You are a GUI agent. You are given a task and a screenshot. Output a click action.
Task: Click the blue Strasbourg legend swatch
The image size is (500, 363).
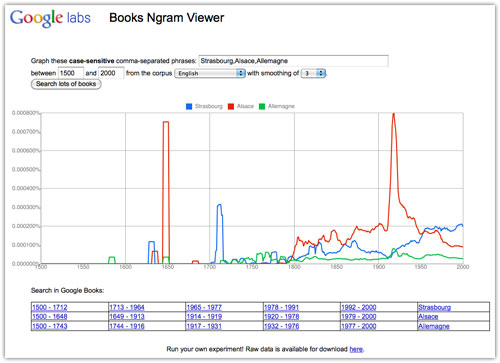[x=189, y=106]
